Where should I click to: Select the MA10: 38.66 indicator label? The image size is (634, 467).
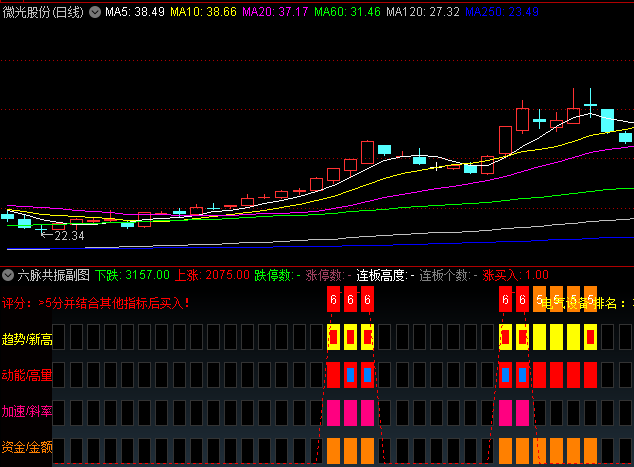click(203, 12)
